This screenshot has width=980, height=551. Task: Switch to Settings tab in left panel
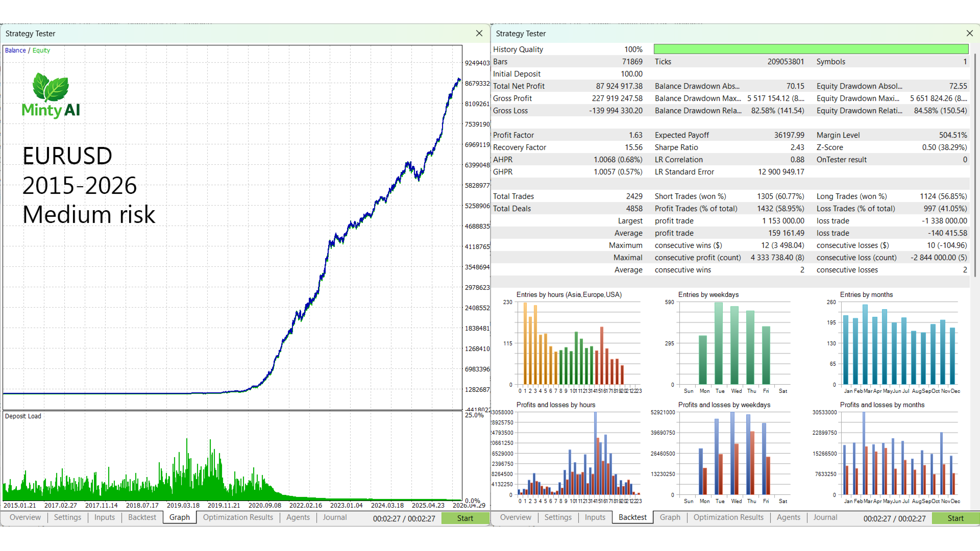pos(67,517)
